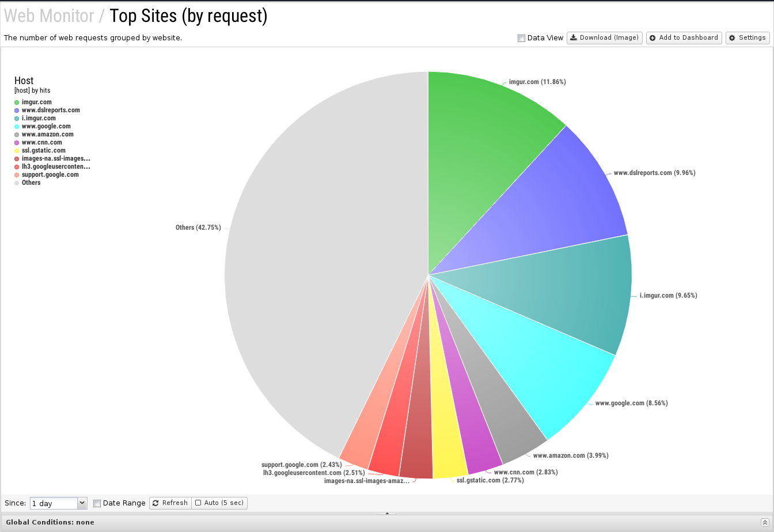This screenshot has width=774, height=532.
Task: Click the images-na.ssl-images-amaz... slice label
Action: [x=367, y=481]
